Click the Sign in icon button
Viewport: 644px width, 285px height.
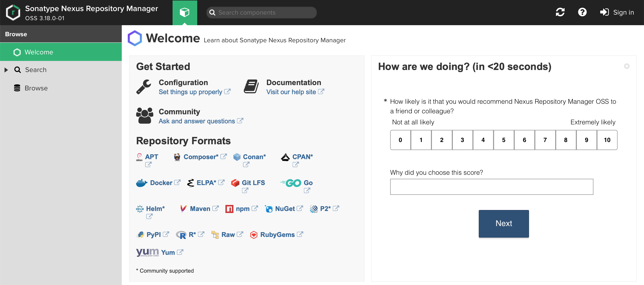[604, 12]
